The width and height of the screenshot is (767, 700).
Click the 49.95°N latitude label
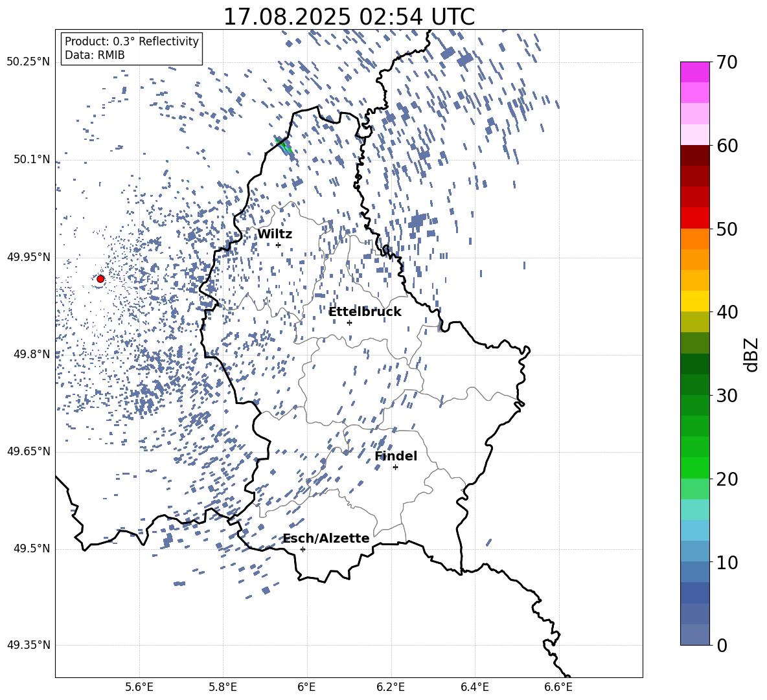[x=29, y=256]
